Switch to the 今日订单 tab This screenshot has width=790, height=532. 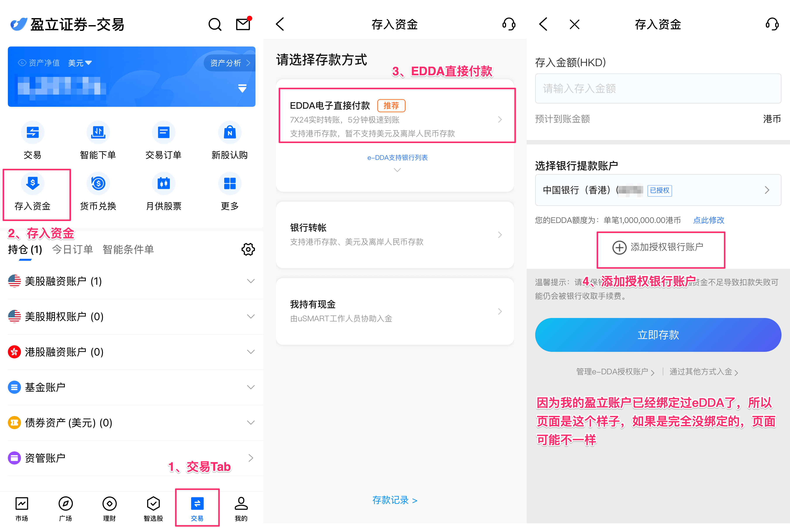[72, 249]
